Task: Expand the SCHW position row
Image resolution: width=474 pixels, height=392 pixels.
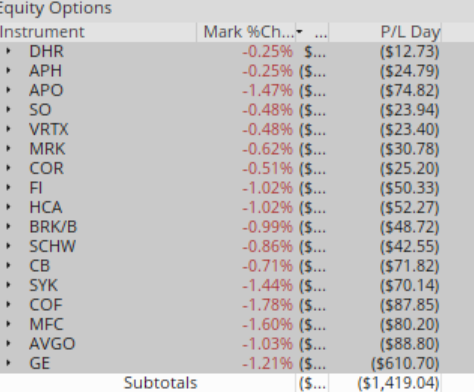Action: point(8,246)
